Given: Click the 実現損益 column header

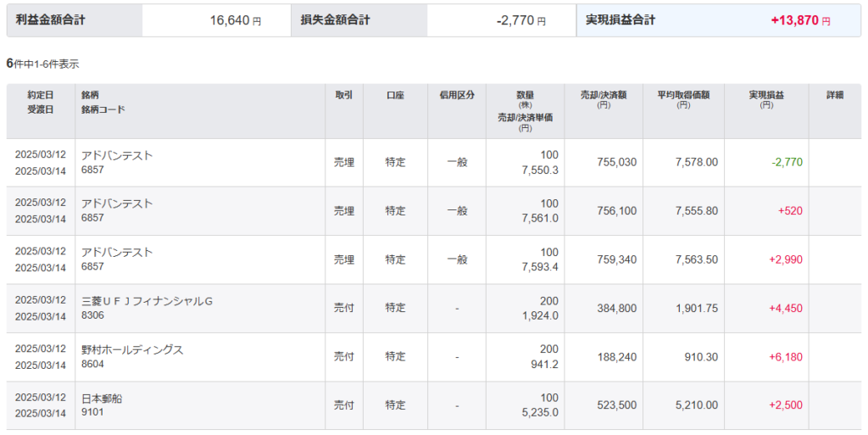Looking at the screenshot, I should tap(766, 99).
